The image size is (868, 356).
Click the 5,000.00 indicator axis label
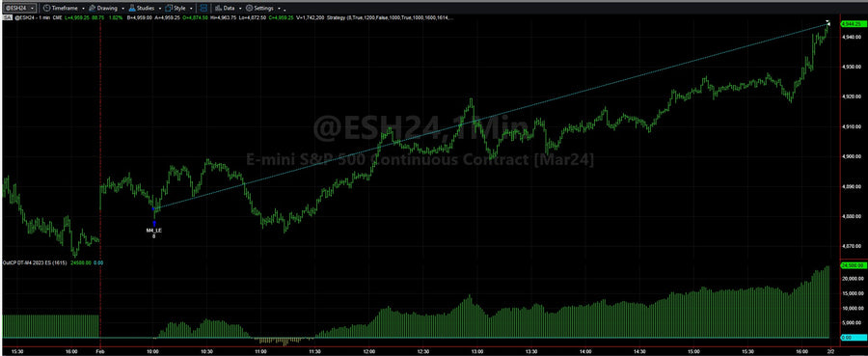[x=851, y=323]
